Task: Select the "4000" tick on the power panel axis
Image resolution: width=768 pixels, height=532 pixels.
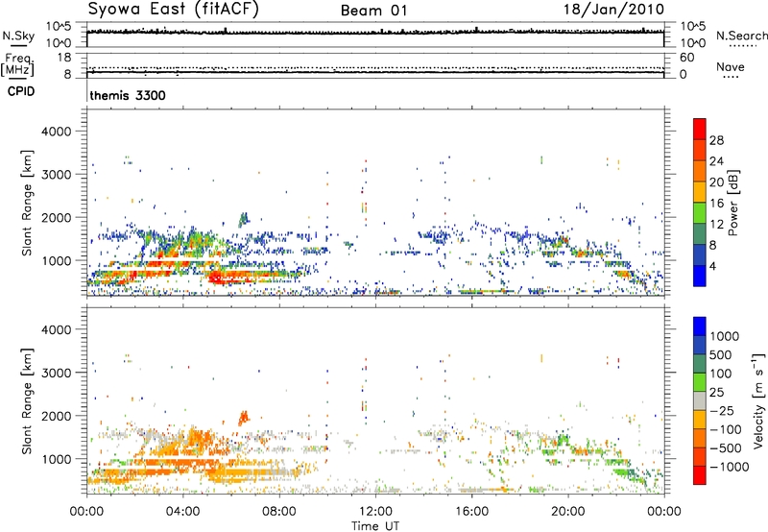Action: [x=57, y=132]
